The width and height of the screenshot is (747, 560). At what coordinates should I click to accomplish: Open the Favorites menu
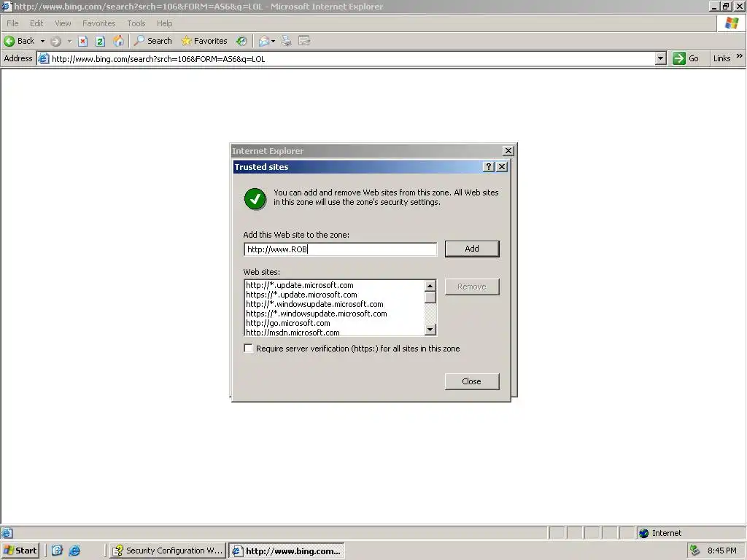pos(98,23)
